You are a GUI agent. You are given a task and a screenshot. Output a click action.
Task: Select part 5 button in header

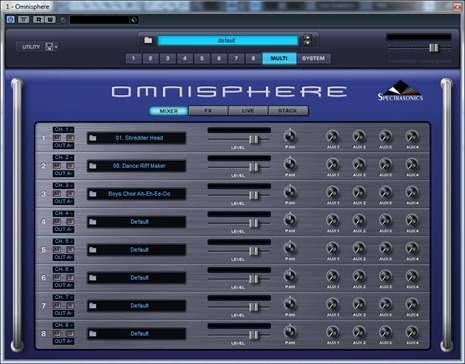[x=202, y=58]
